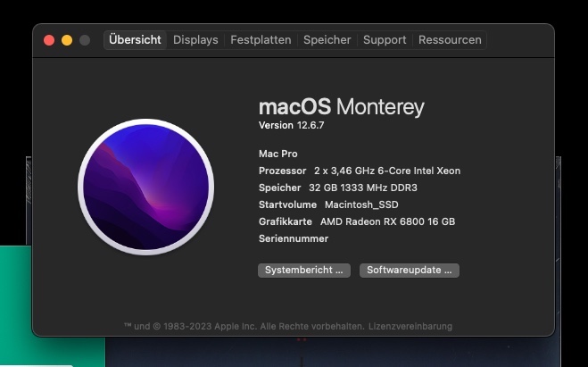Minimize window with yellow button

click(x=67, y=40)
